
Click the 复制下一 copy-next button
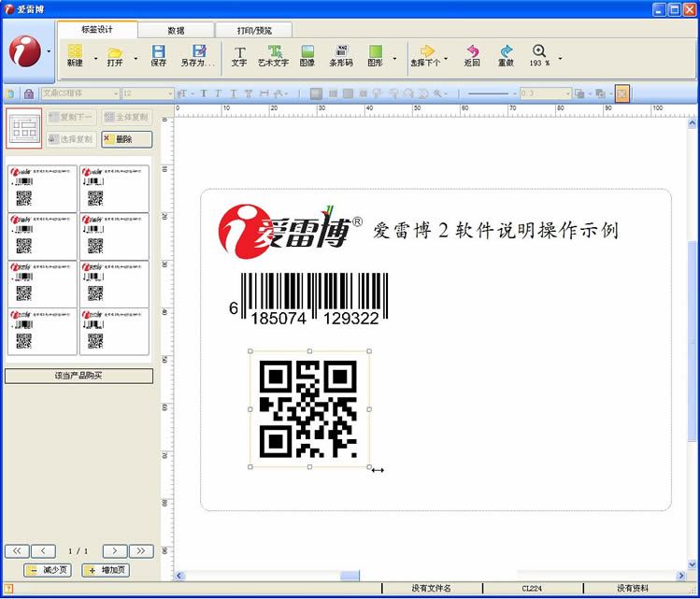pyautogui.click(x=71, y=117)
